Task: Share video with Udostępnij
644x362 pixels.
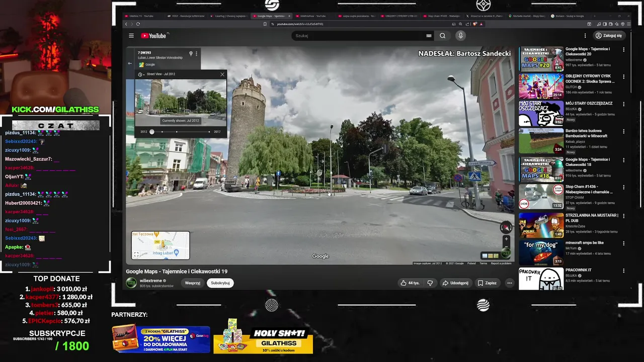Action: point(455,283)
